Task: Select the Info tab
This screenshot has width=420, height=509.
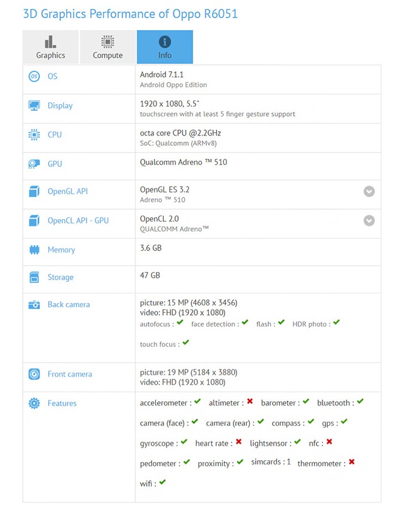Action: click(165, 47)
